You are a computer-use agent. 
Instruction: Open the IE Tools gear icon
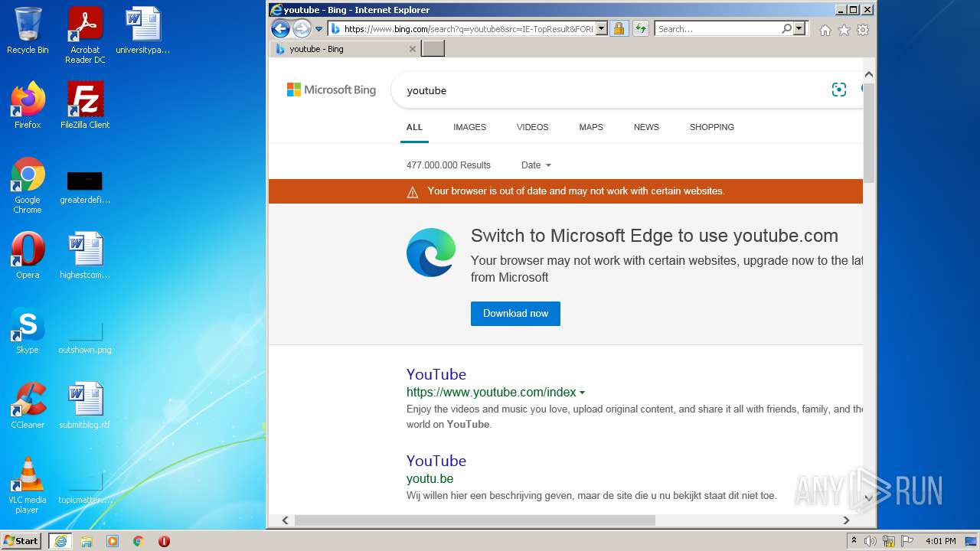[x=863, y=30]
